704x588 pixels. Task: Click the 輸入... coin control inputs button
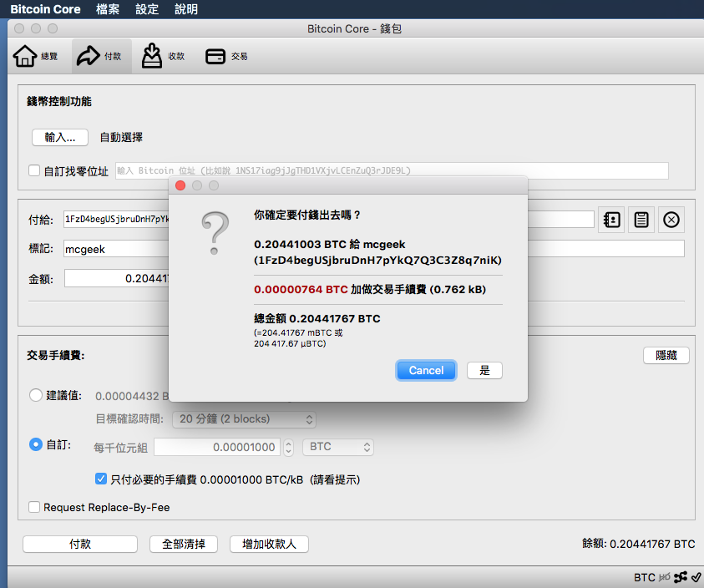pyautogui.click(x=60, y=137)
